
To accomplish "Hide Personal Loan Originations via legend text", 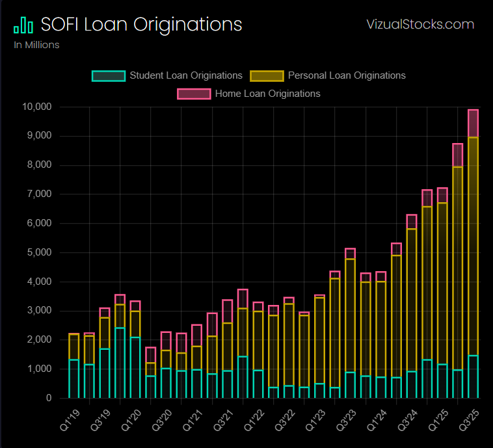I will pyautogui.click(x=347, y=75).
